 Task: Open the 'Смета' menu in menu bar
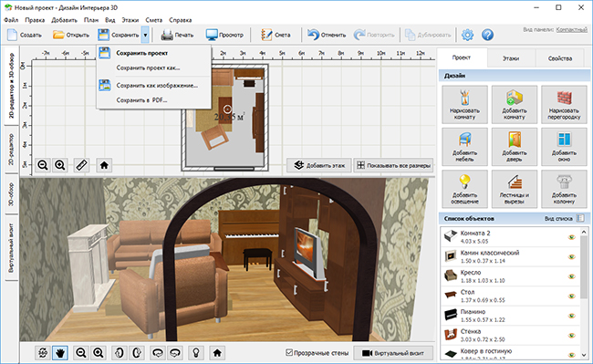point(153,20)
